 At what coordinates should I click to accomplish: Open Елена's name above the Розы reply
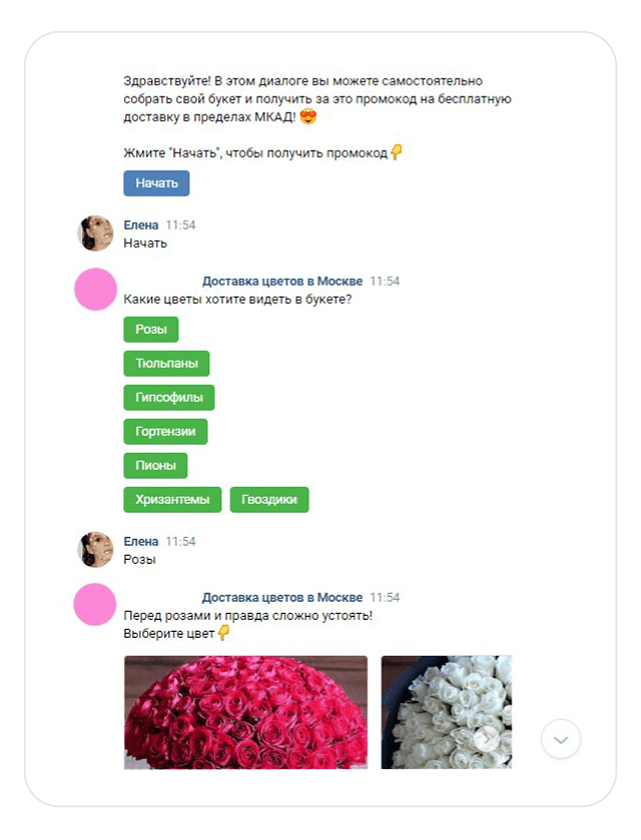141,541
